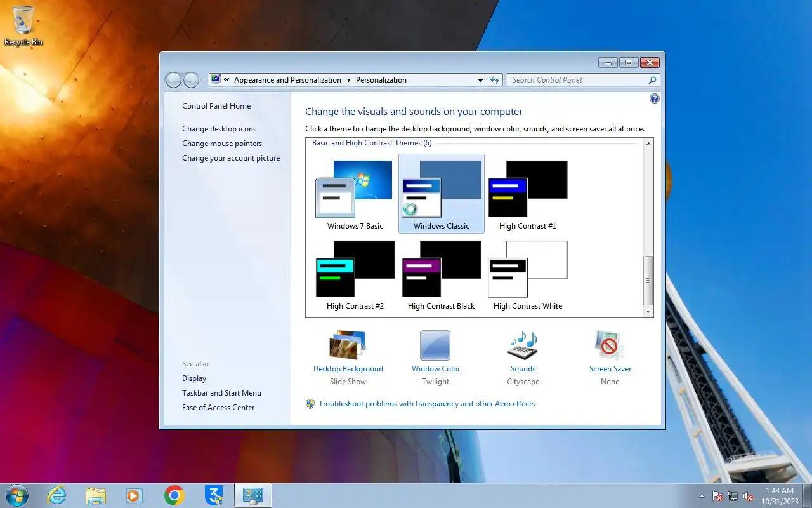812x508 pixels.
Task: Click the search magnifier icon
Action: [x=652, y=80]
